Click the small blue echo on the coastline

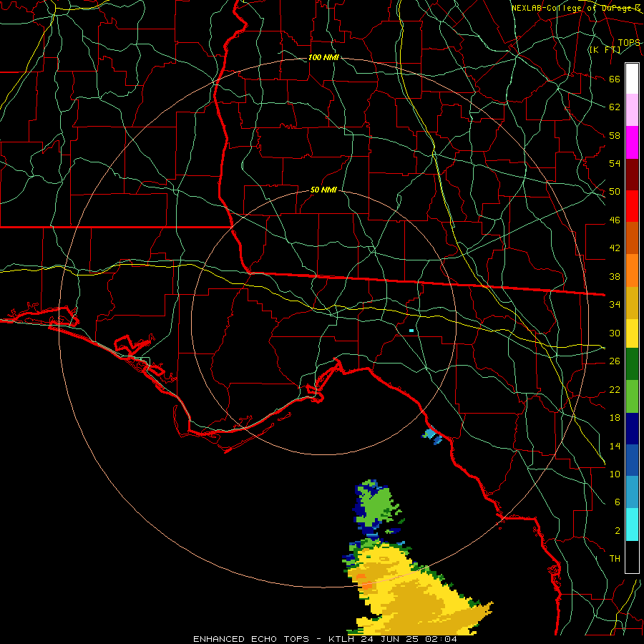point(431,435)
